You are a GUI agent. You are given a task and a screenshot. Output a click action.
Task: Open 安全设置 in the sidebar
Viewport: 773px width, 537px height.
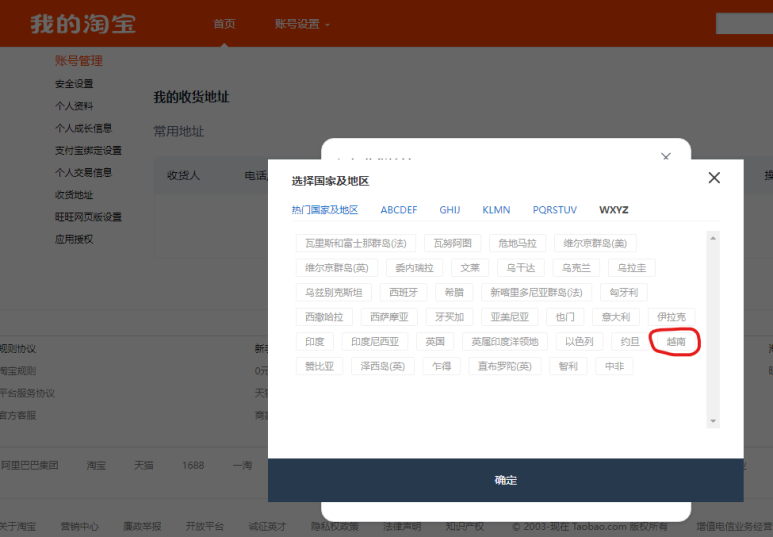pyautogui.click(x=74, y=84)
